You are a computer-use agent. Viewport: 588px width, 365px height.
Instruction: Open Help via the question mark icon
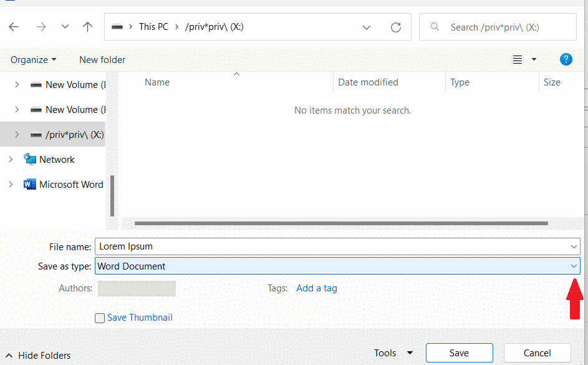click(x=566, y=59)
